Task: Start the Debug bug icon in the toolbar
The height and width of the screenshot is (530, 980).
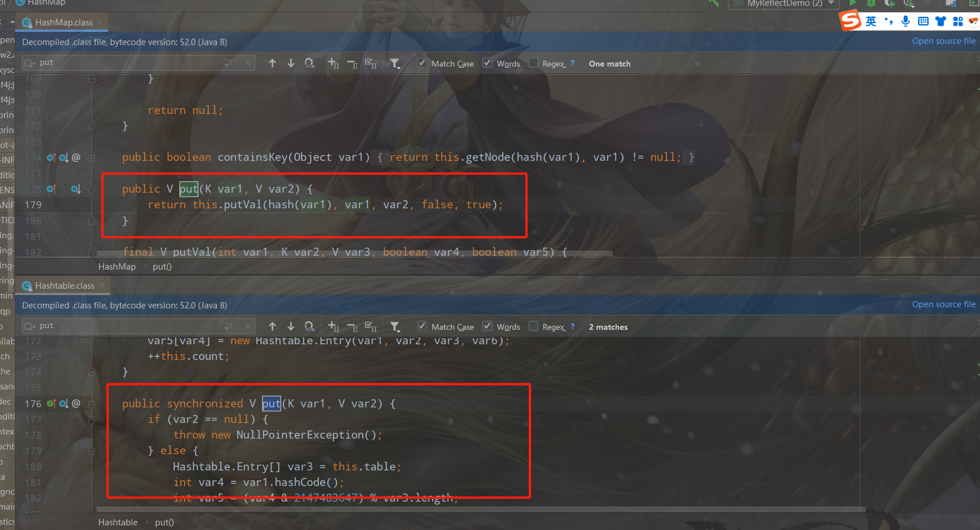Action: coord(871,3)
